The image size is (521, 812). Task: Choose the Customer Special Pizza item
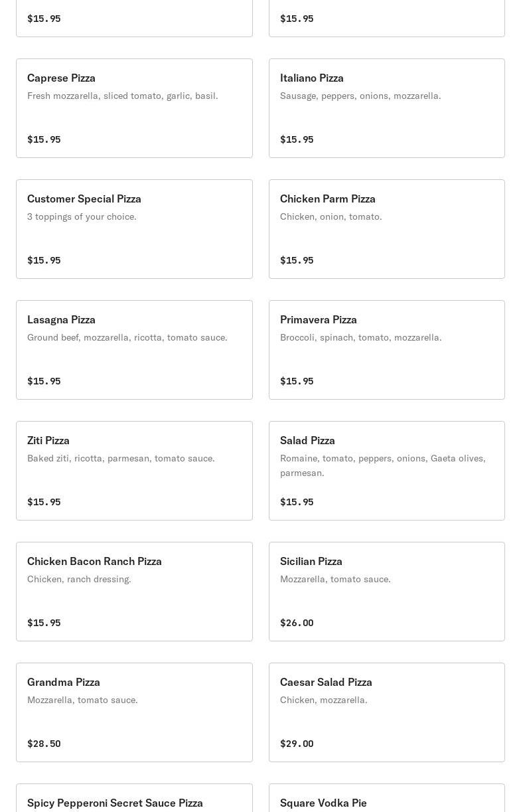pos(134,229)
